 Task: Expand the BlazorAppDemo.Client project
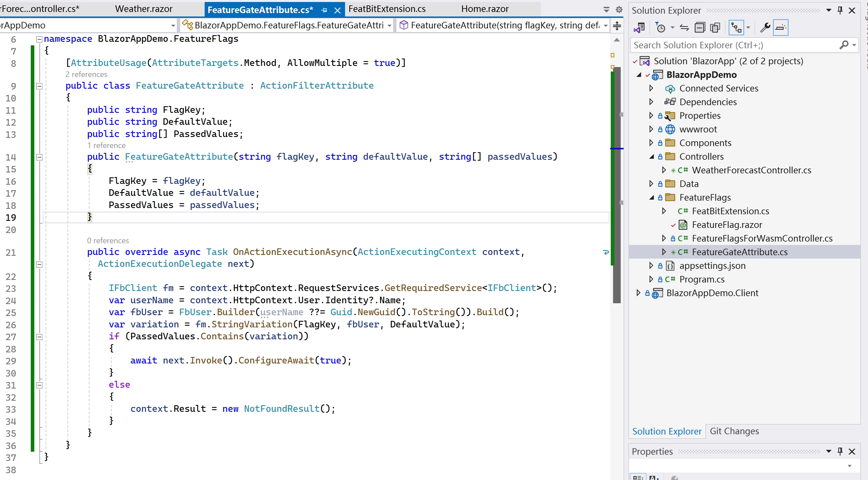click(x=639, y=293)
